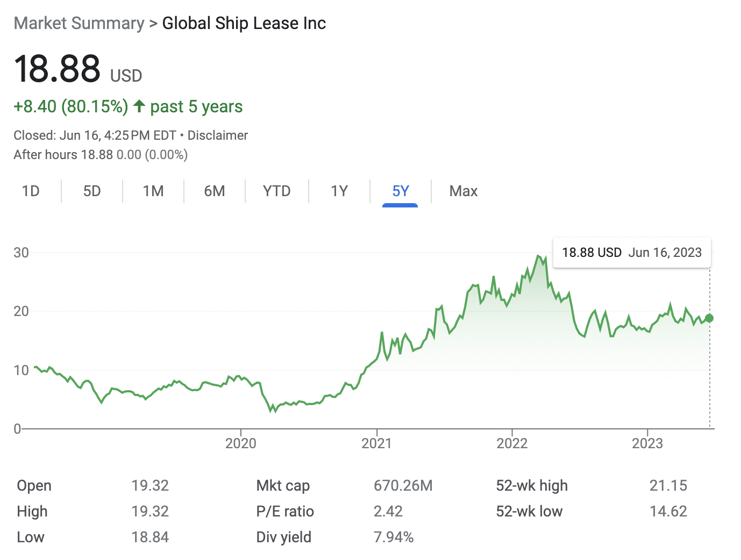The image size is (741, 560).
Task: Click the After hours 18.88 text
Action: [63, 155]
